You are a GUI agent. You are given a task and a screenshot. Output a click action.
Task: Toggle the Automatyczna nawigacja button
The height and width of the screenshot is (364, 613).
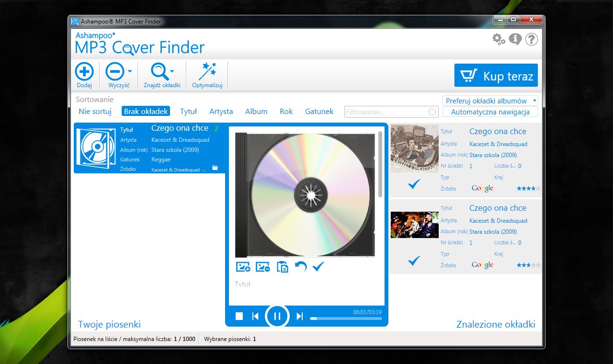coord(490,112)
